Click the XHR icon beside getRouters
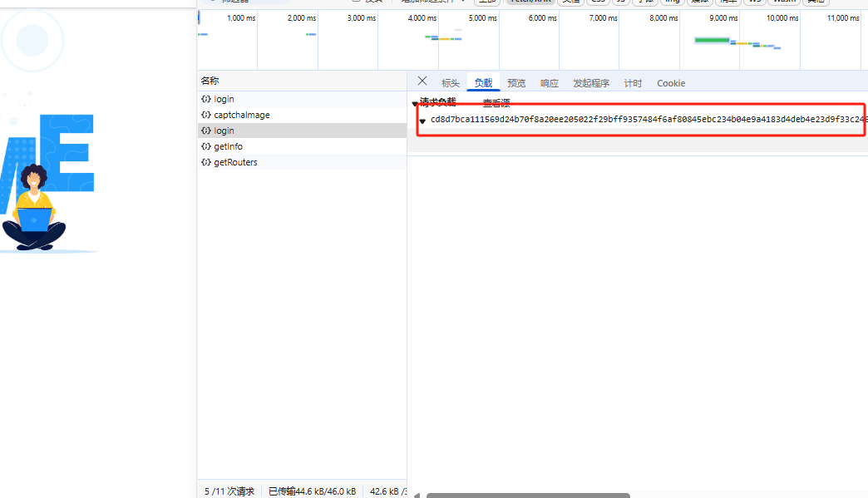868x498 pixels. coord(206,162)
